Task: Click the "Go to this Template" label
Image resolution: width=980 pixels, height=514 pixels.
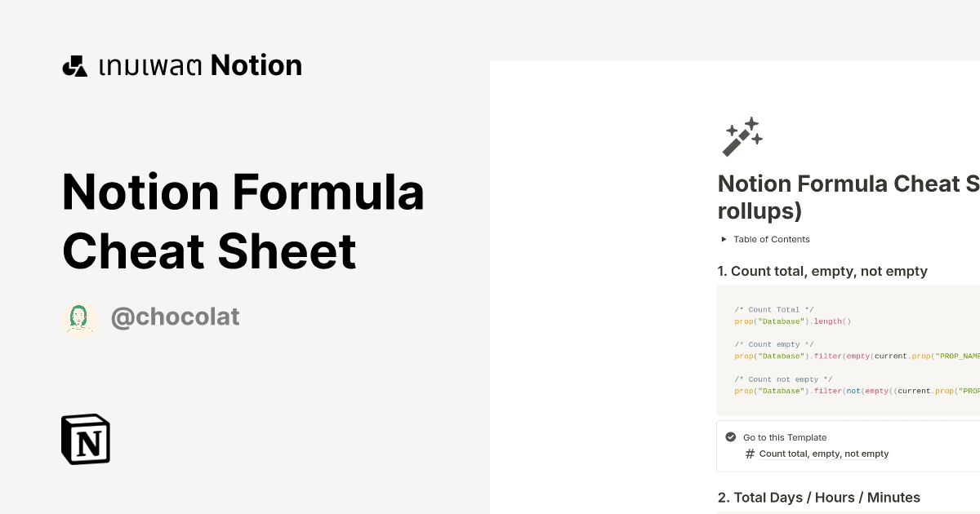Action: coord(784,437)
